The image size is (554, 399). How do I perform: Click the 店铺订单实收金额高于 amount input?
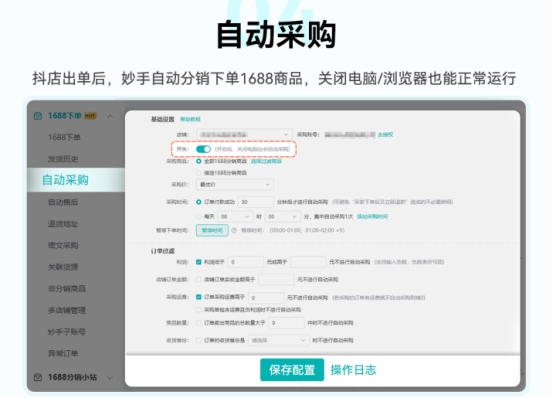point(276,280)
